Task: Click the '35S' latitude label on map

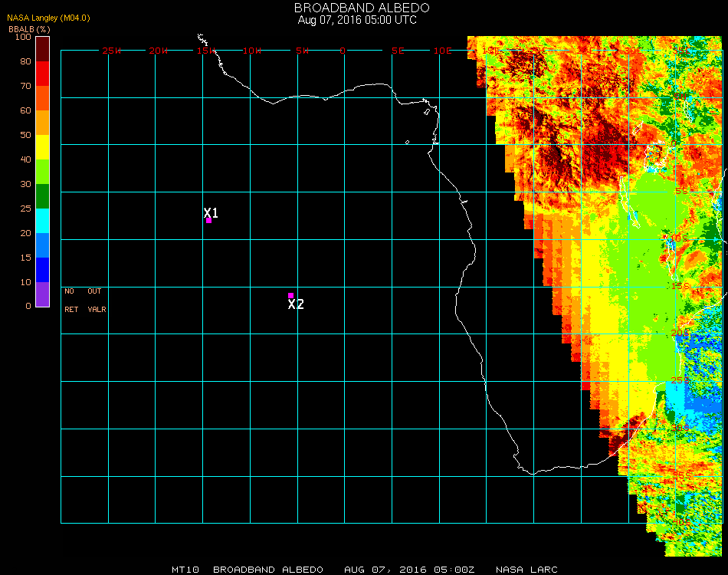Action: click(682, 475)
